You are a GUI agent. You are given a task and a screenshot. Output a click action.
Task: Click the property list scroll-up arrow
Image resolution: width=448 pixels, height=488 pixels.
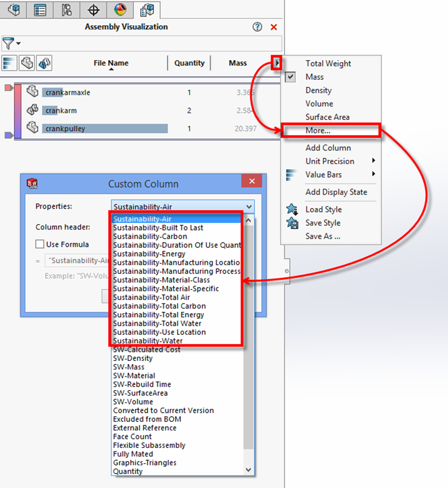248,221
